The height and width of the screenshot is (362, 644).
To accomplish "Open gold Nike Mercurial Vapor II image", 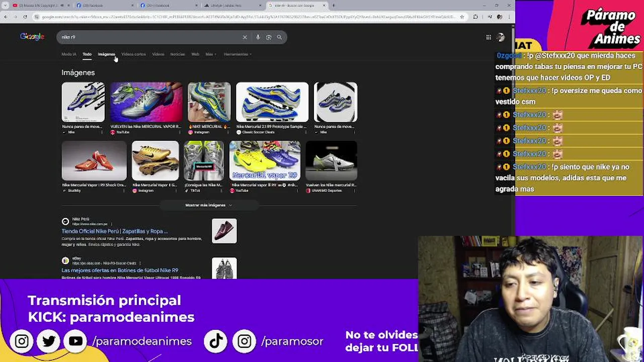I will click(155, 160).
